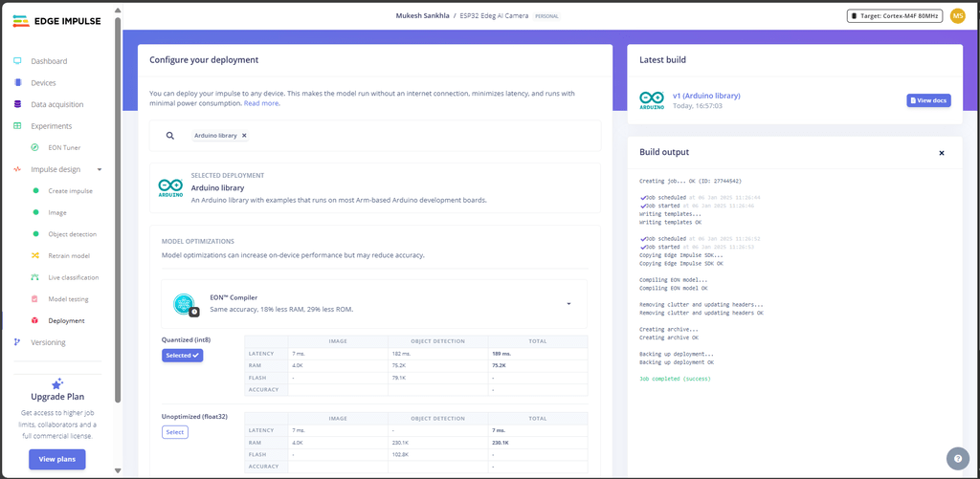Click the deployment search input field

(375, 136)
